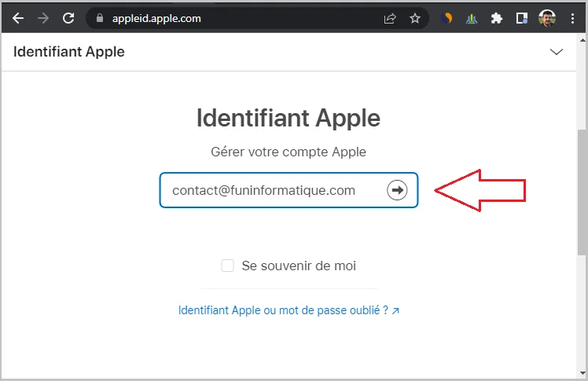Image resolution: width=588 pixels, height=381 pixels.
Task: Check the Se souvenir de moi box
Action: (x=227, y=266)
